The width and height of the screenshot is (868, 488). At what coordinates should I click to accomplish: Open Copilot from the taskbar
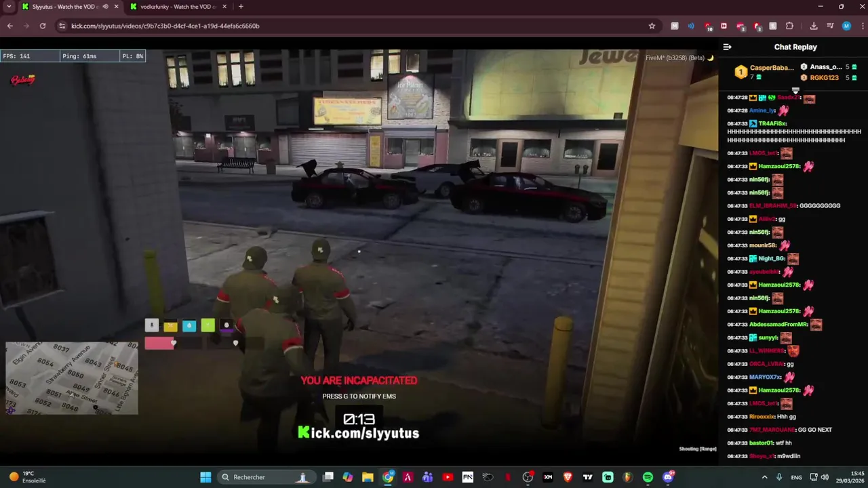(348, 477)
